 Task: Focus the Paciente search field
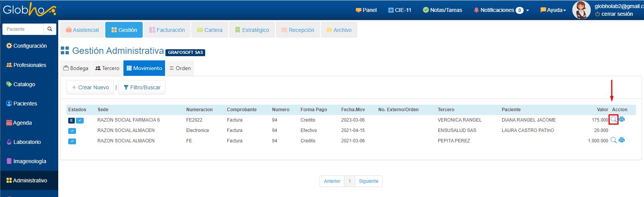[x=23, y=29]
